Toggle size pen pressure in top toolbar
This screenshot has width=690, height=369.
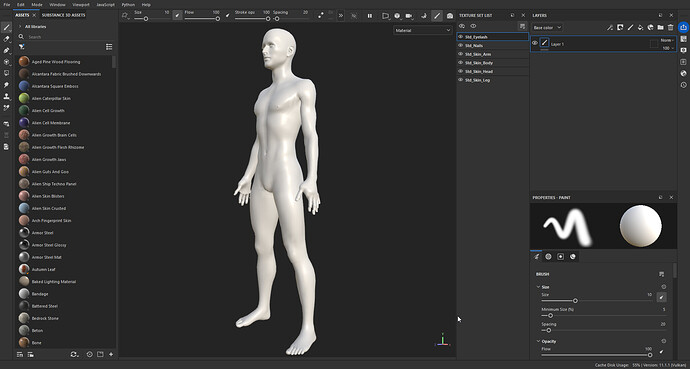click(176, 15)
